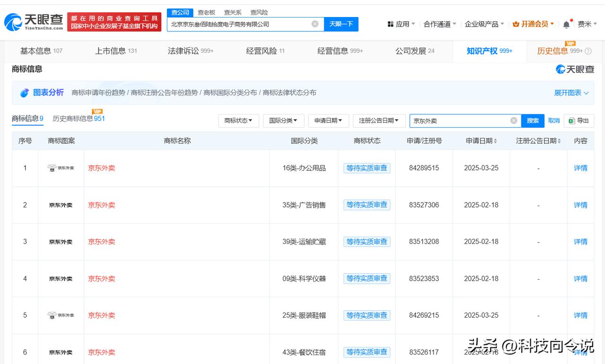Click the 导出 Excel export icon button
The width and height of the screenshot is (605, 364).
point(579,121)
